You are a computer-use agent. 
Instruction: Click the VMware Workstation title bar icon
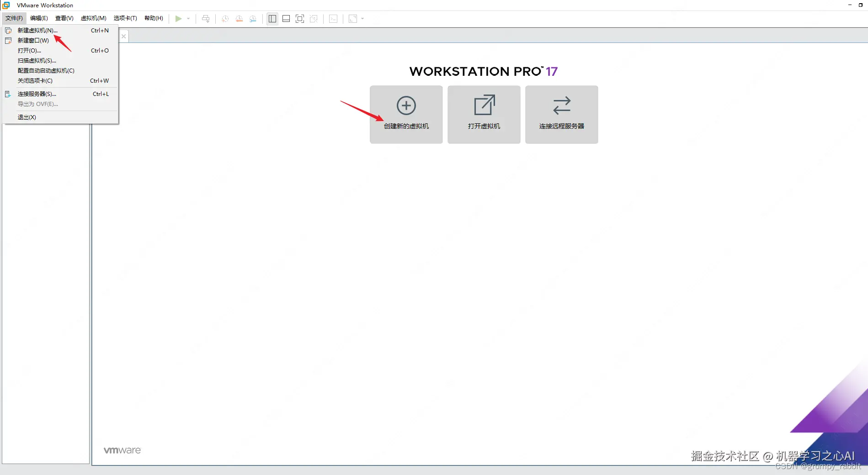(6, 5)
